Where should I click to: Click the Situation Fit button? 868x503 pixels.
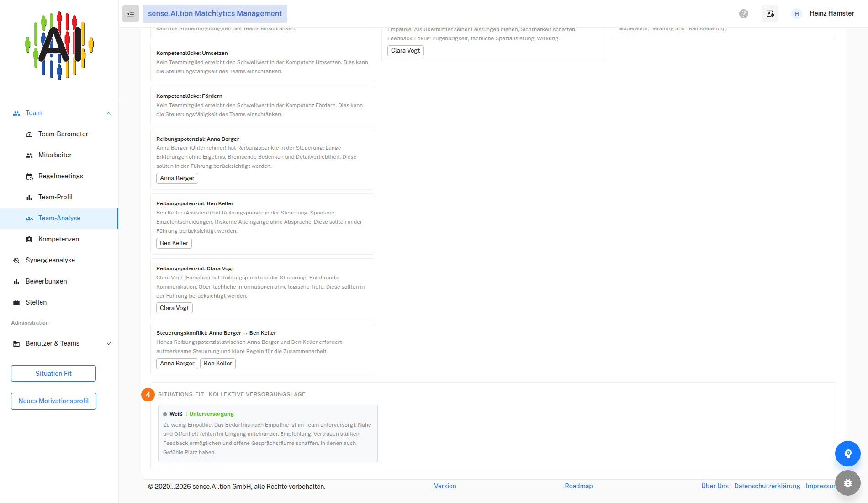(53, 374)
